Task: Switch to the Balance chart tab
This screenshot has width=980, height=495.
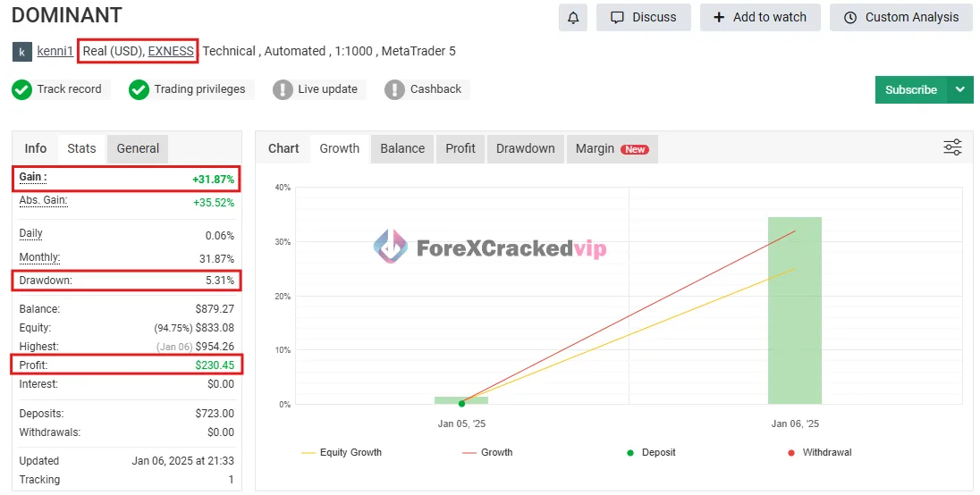Action: [x=402, y=148]
